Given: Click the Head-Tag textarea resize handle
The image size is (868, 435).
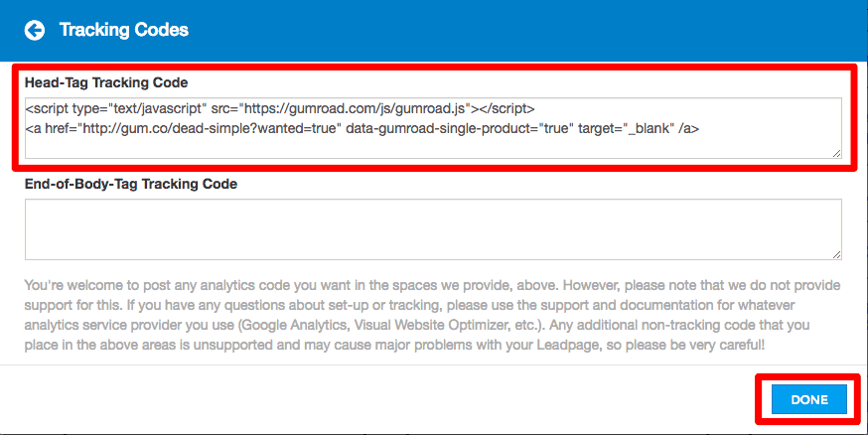Looking at the screenshot, I should 836,153.
